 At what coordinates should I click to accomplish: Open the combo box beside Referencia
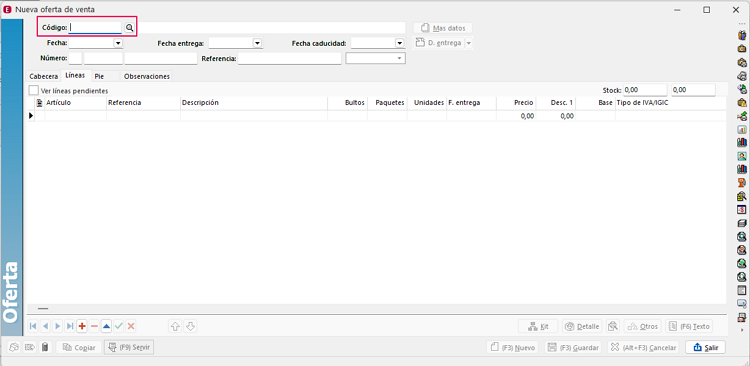point(375,58)
